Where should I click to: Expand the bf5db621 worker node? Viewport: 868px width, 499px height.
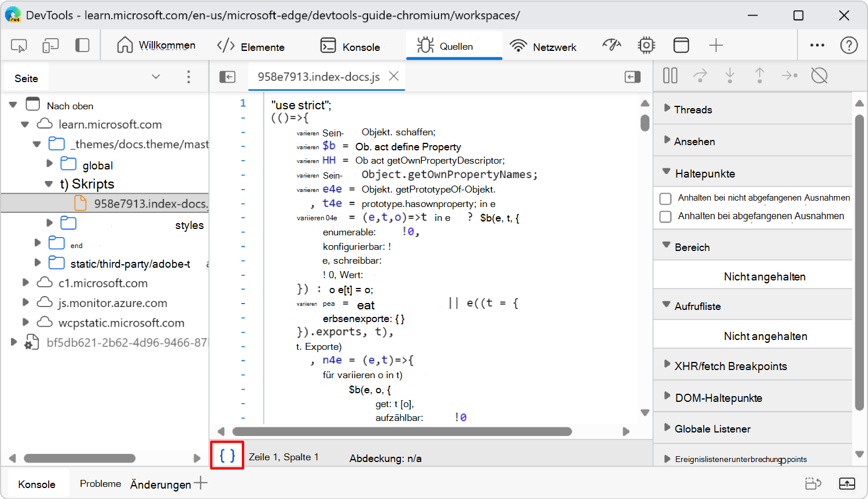[14, 342]
